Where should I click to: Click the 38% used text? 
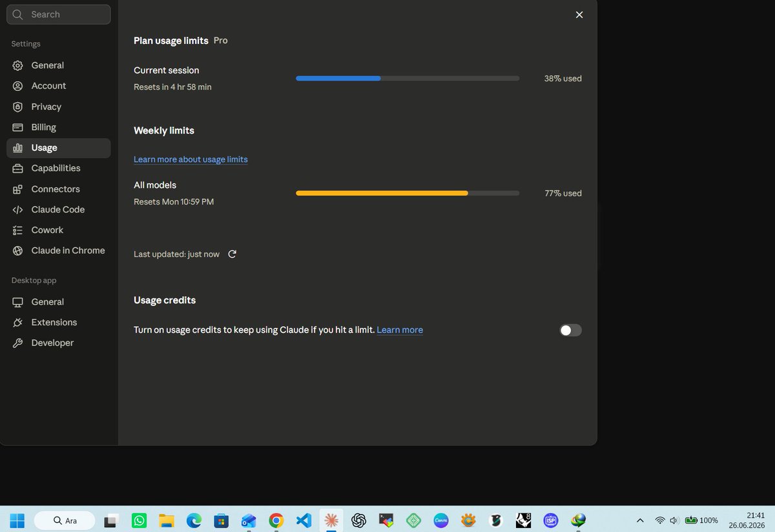563,79
